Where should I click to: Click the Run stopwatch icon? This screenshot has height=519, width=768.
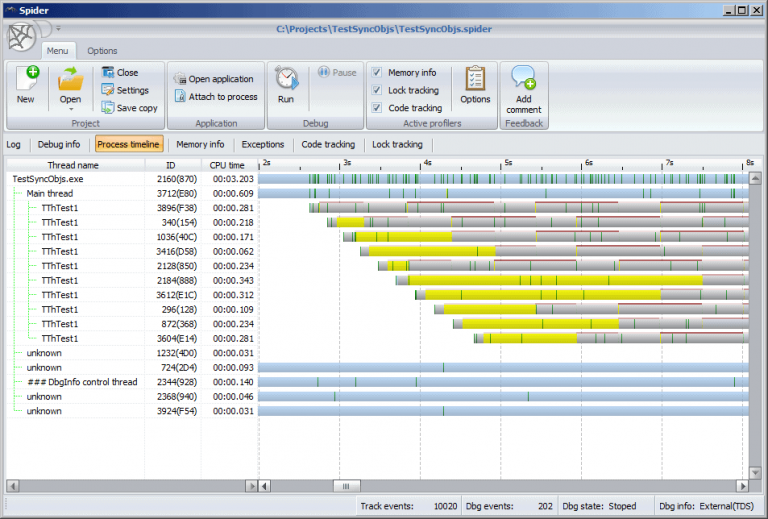tap(286, 80)
